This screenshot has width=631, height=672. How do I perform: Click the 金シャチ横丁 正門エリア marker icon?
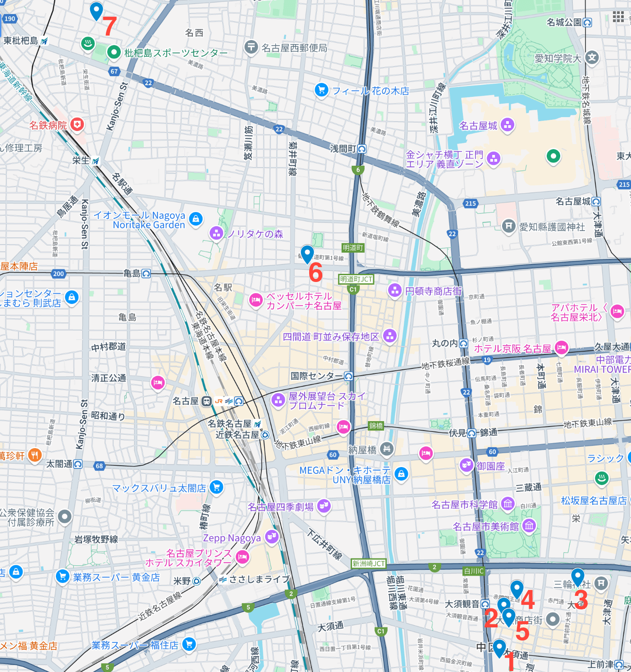(494, 159)
